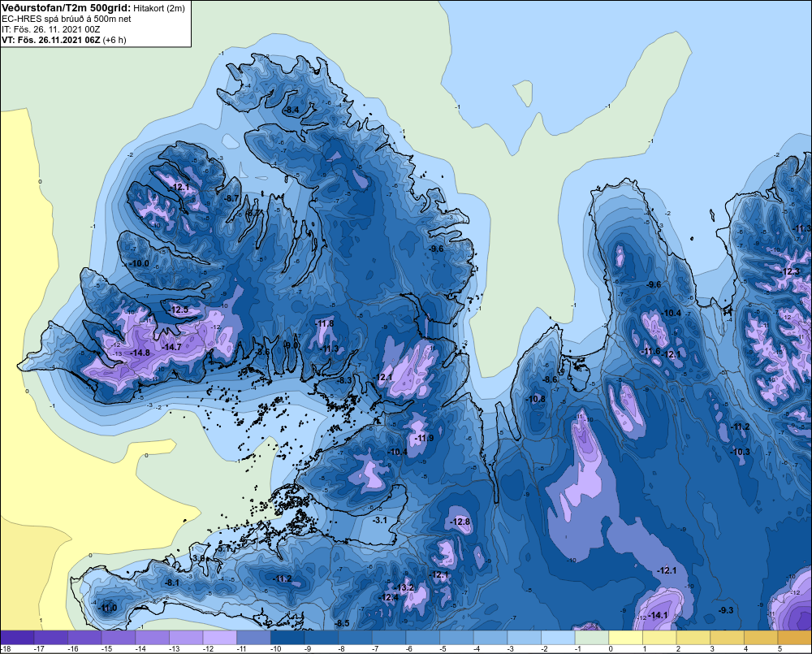
Task: Click the -11.9 temperature label
Action: [424, 438]
